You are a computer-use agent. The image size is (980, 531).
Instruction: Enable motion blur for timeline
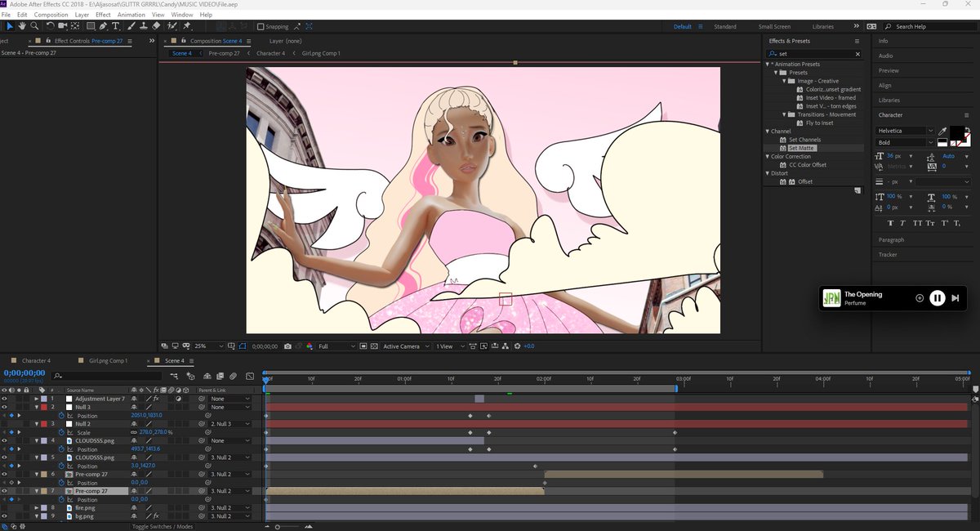point(233,376)
